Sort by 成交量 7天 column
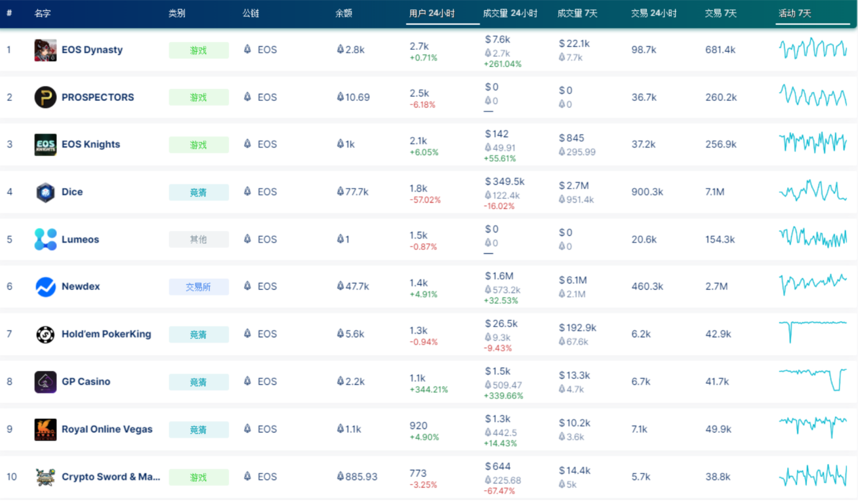858x504 pixels. [577, 13]
